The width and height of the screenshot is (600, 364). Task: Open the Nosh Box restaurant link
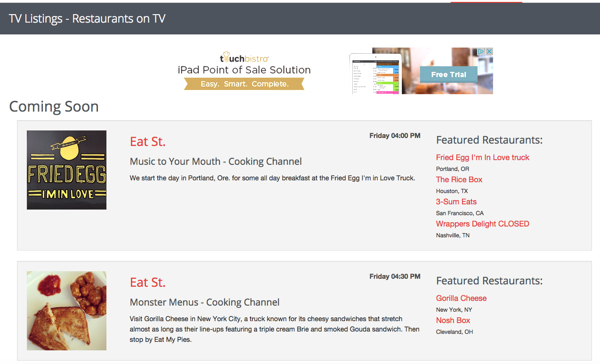pos(453,320)
